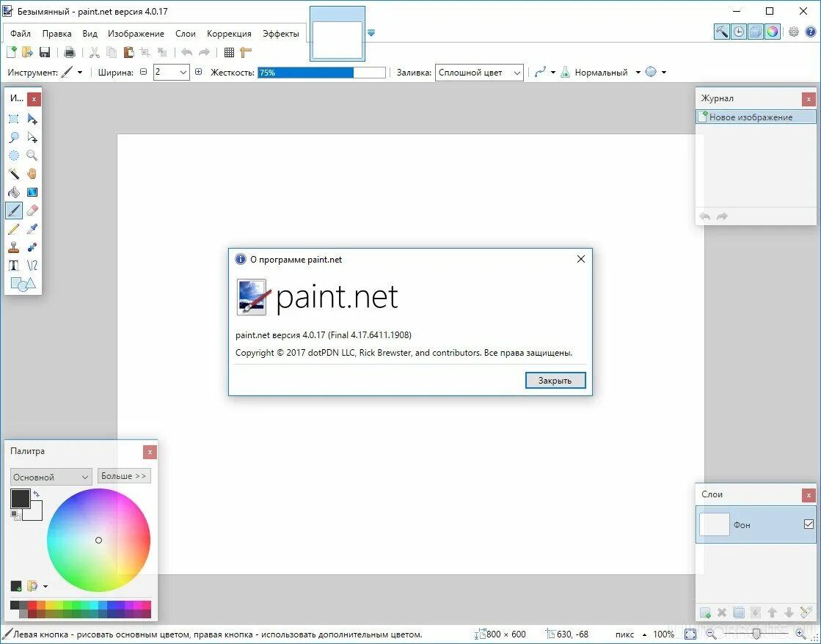Select the Безымянный image thumbnail tab
Screen dimensions: 821x644
click(337, 34)
